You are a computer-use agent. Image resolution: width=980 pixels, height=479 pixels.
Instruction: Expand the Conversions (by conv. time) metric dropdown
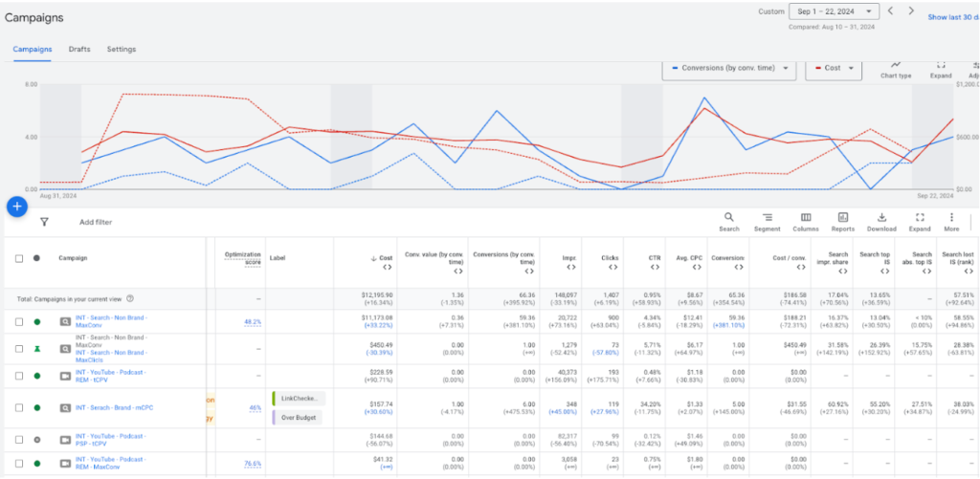click(x=729, y=69)
